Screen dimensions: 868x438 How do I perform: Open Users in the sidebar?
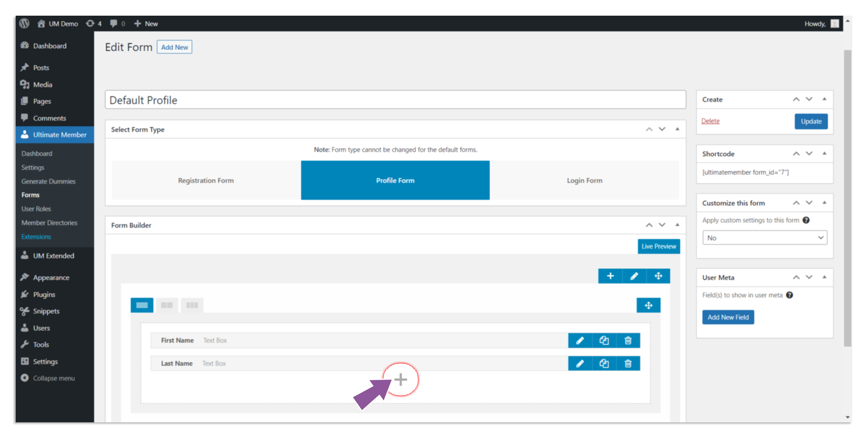[41, 328]
